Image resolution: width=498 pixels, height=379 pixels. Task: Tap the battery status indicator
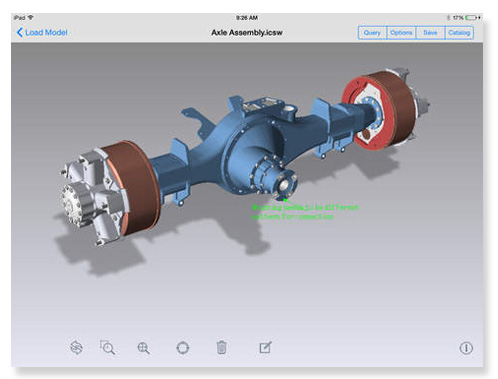(x=471, y=18)
